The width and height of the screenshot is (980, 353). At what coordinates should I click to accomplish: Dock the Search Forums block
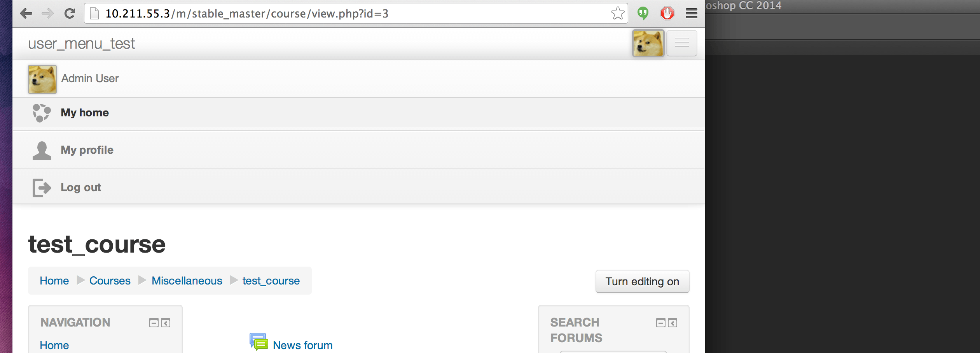673,323
